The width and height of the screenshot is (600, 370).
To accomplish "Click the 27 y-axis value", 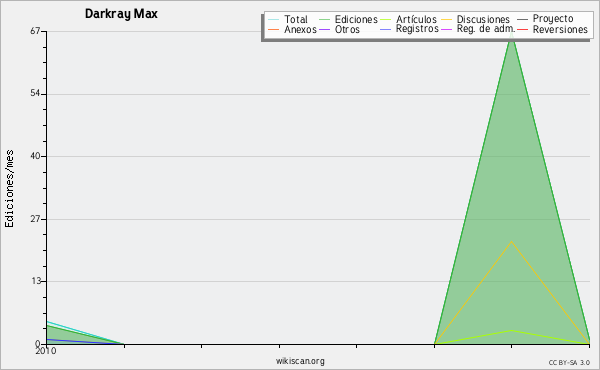I will pos(35,219).
